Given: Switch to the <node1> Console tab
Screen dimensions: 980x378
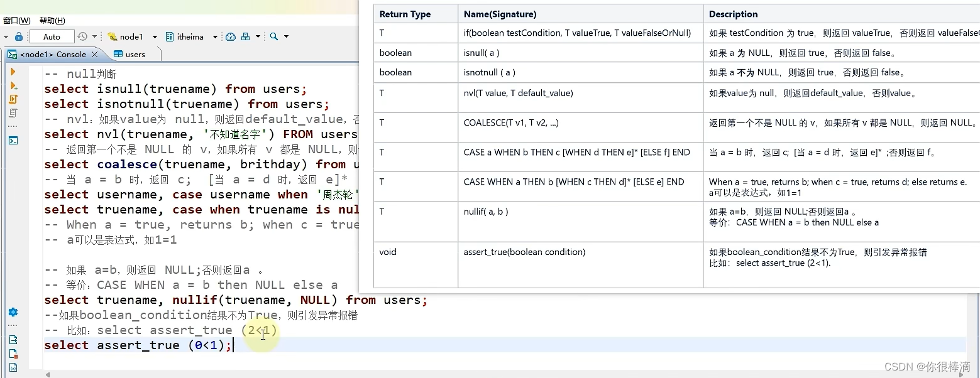Looking at the screenshot, I should click(53, 54).
